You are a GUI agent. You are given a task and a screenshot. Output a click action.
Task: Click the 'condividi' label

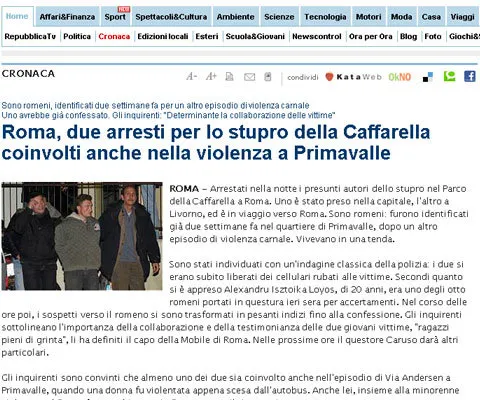(303, 77)
